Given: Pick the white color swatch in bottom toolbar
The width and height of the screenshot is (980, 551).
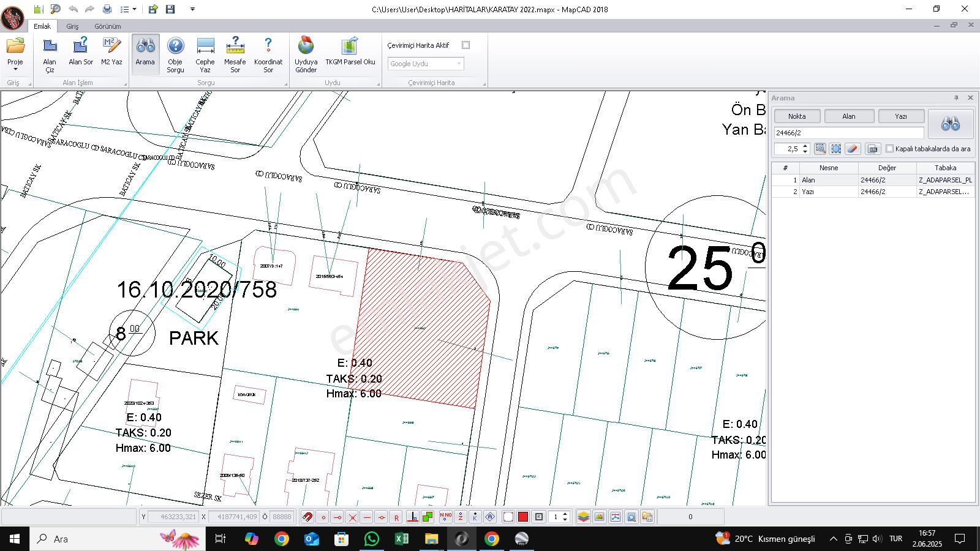Looking at the screenshot, I should point(508,517).
